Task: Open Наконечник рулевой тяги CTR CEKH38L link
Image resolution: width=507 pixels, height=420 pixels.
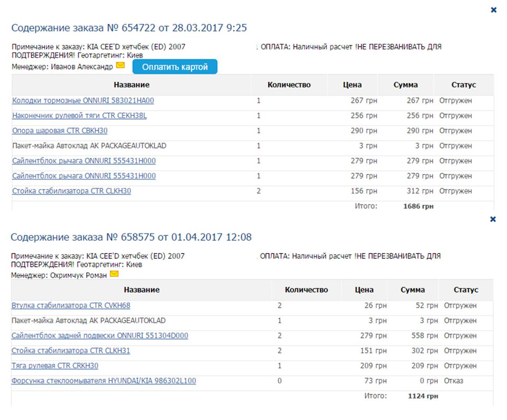Action: pos(80,116)
